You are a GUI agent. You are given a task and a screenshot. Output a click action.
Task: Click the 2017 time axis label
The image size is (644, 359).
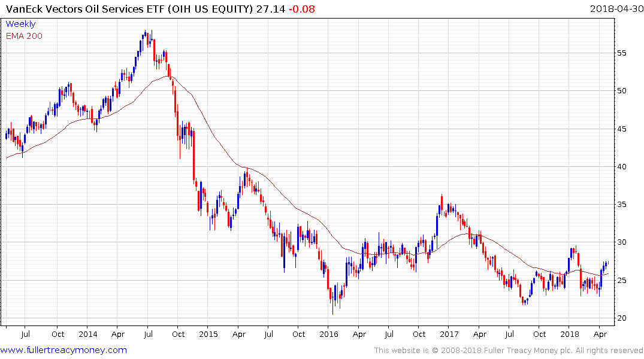[449, 334]
